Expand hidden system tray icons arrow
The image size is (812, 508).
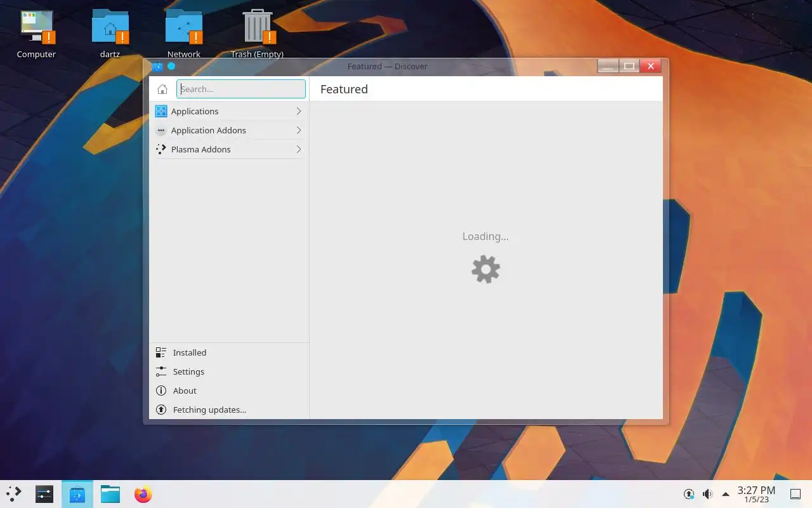click(726, 494)
